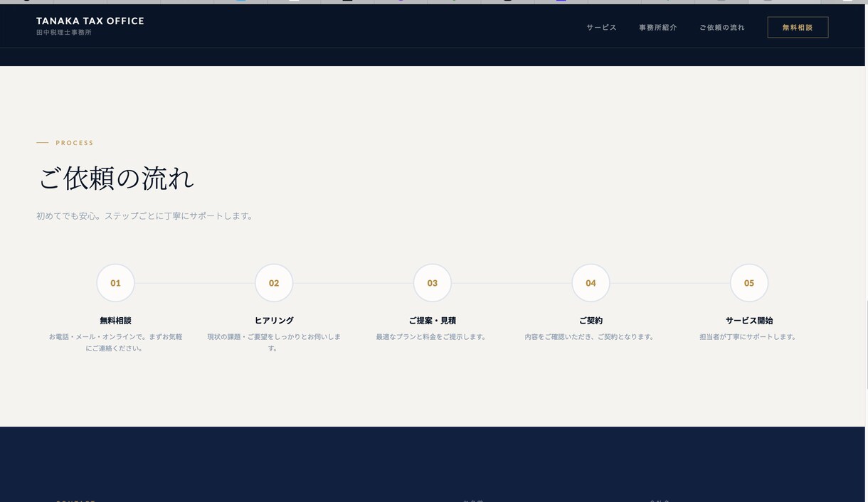Screen dimensions: 868x502
Task: Click the step 03 circle
Action: click(433, 283)
